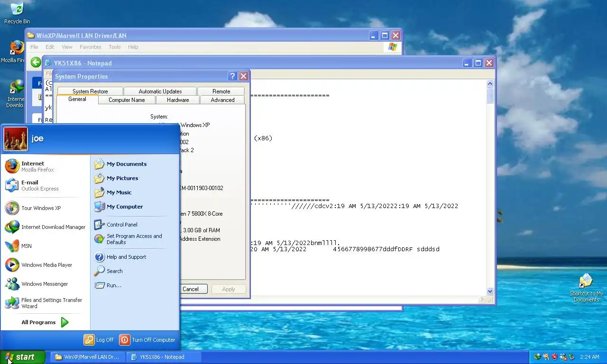The height and width of the screenshot is (364, 607).
Task: Switch to the Remote tab
Action: tap(221, 91)
